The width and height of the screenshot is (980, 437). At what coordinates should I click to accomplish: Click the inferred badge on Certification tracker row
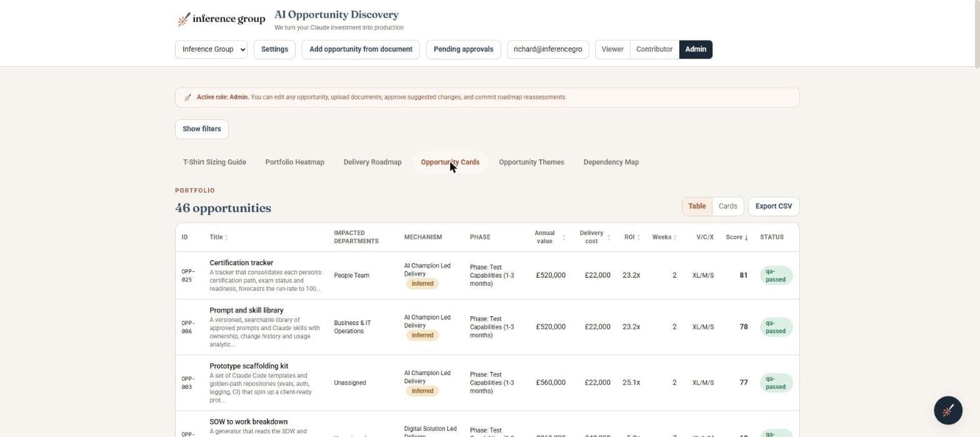coord(422,284)
